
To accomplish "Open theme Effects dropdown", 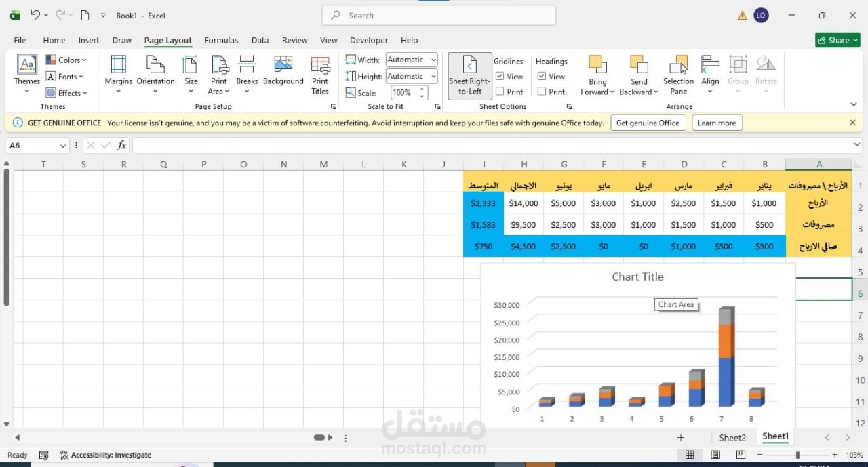I will pyautogui.click(x=66, y=93).
